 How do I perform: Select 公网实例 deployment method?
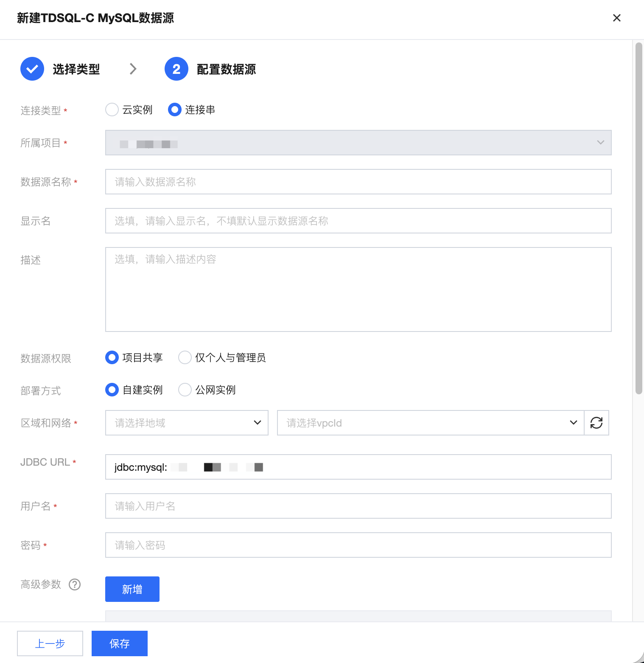point(185,390)
